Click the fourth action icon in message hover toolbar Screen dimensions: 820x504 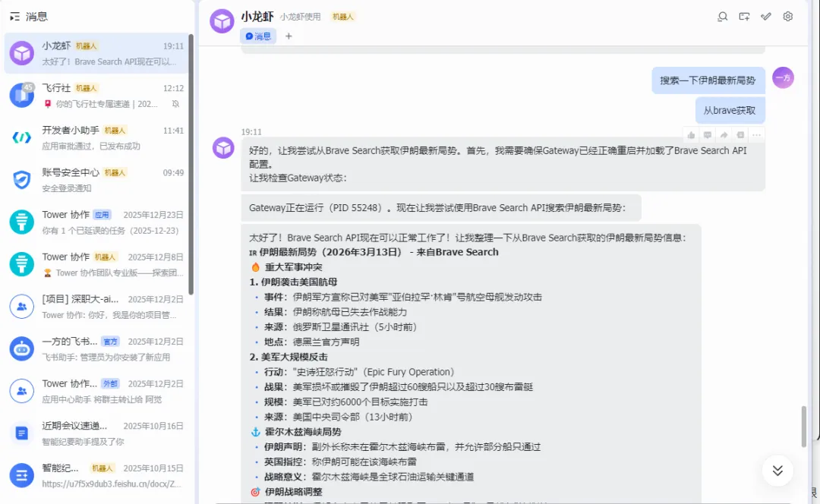[x=740, y=135]
